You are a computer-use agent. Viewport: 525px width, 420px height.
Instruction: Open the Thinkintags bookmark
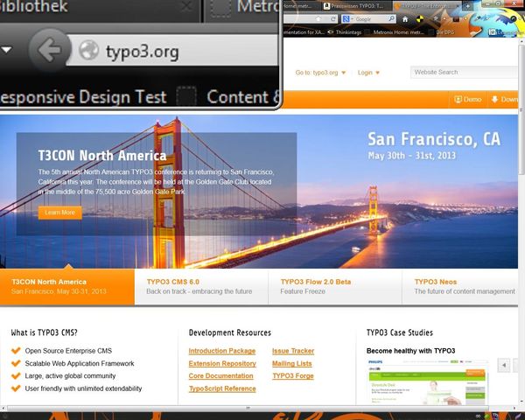point(345,32)
